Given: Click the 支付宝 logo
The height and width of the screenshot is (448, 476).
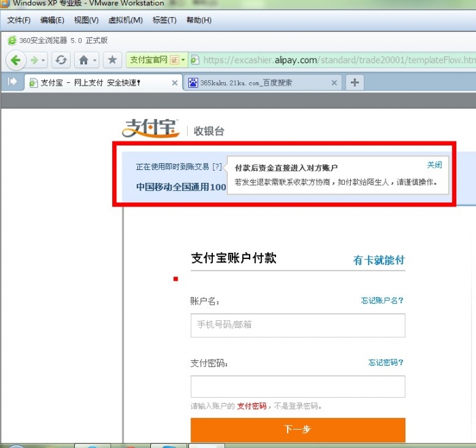Looking at the screenshot, I should [x=151, y=128].
